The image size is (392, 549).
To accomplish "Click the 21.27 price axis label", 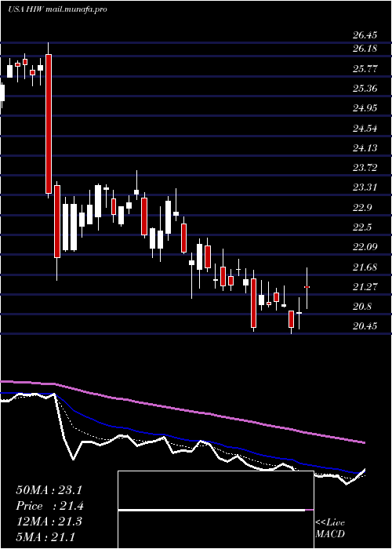I will coord(365,287).
